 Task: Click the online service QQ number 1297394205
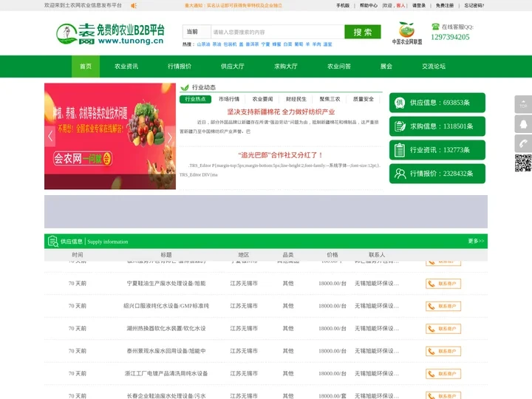tap(450, 37)
